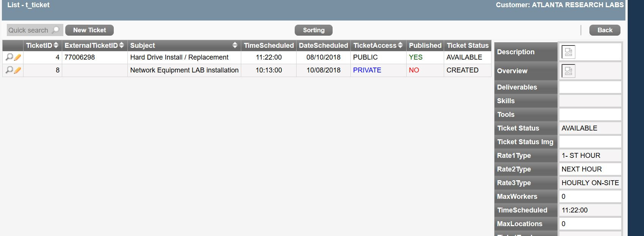The width and height of the screenshot is (644, 236).
Task: Click the Rate3Type value HOURLY ON-SITE
Action: click(590, 183)
